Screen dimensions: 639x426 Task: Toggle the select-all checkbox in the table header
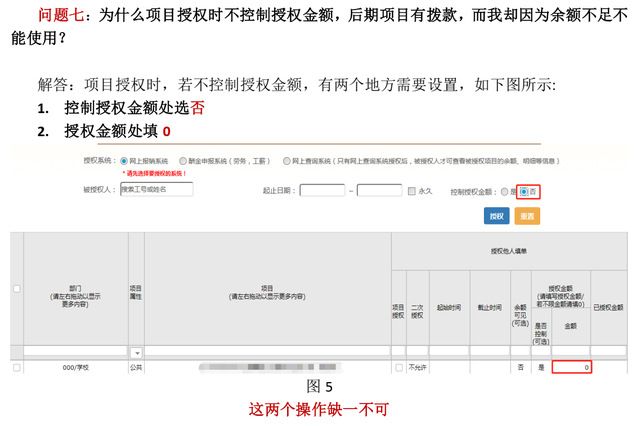tap(16, 289)
